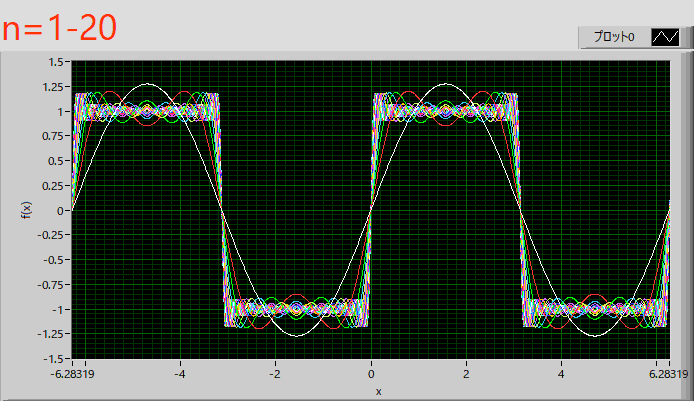Select the y-axis minimum value -1.5
This screenshot has height=401, width=694.
point(54,358)
